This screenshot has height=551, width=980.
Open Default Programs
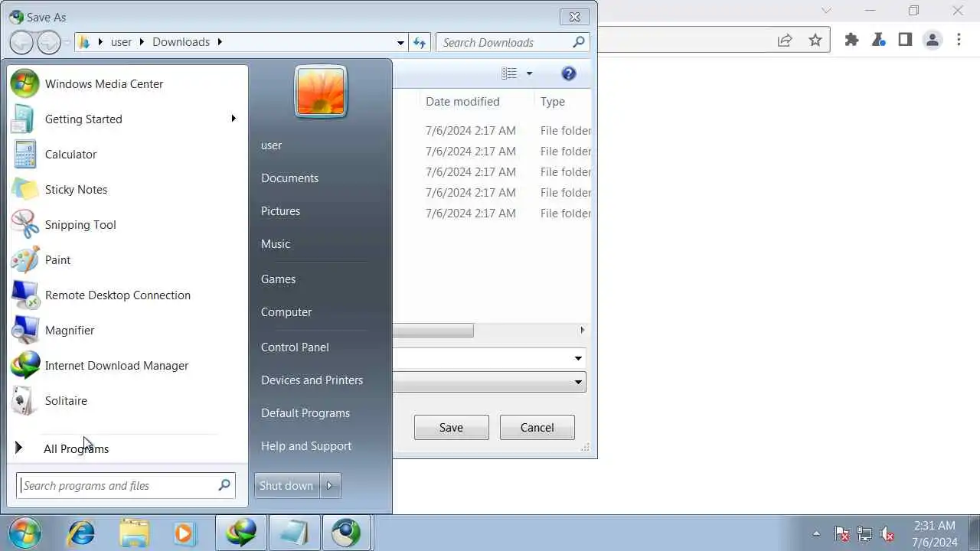coord(305,412)
